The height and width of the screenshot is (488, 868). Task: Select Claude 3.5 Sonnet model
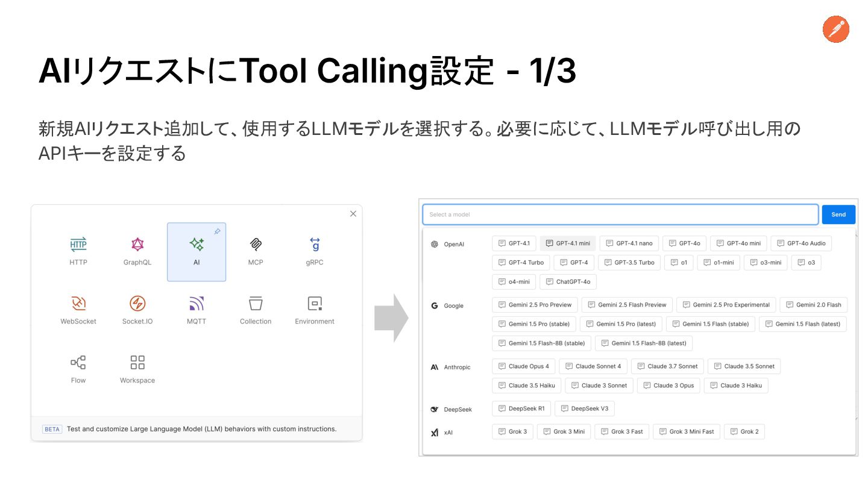[744, 366]
